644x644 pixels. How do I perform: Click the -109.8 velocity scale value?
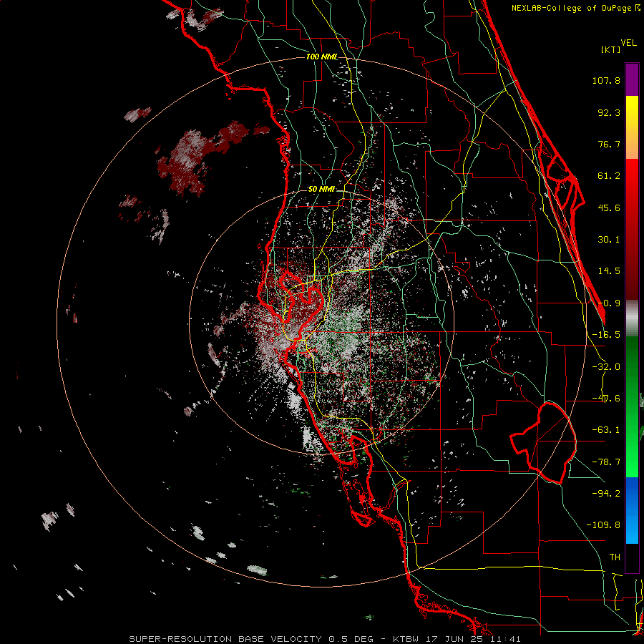pos(603,525)
